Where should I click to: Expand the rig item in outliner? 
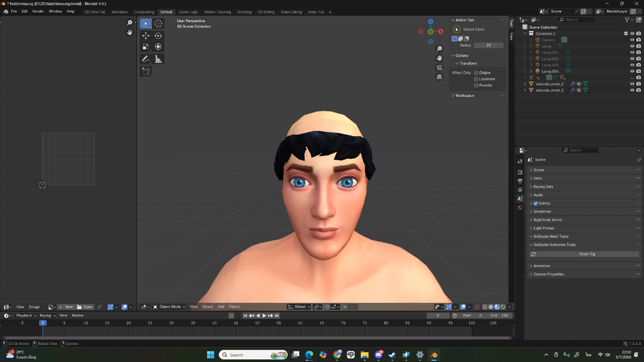click(525, 78)
